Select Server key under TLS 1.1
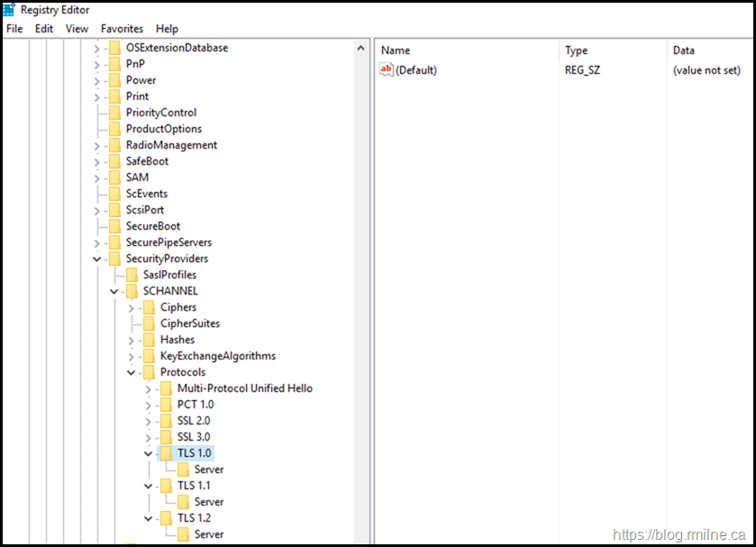 208,502
